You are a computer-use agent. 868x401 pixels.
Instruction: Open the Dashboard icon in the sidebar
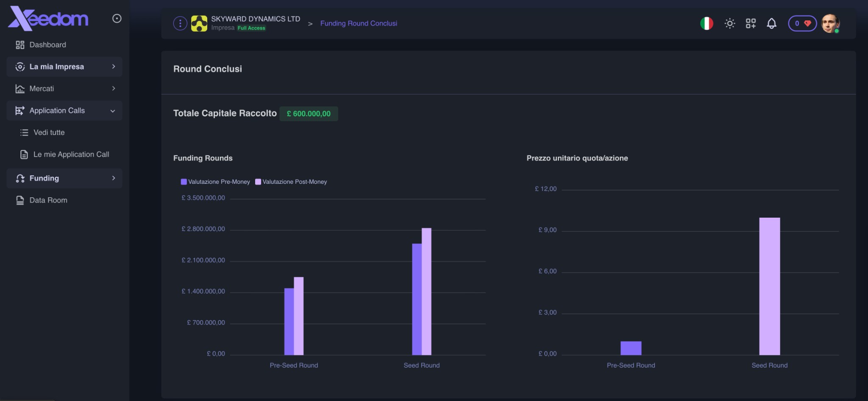(20, 44)
